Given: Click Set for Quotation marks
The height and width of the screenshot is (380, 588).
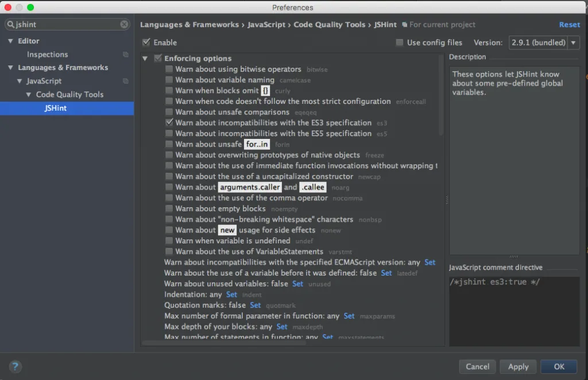Looking at the screenshot, I should tap(256, 305).
